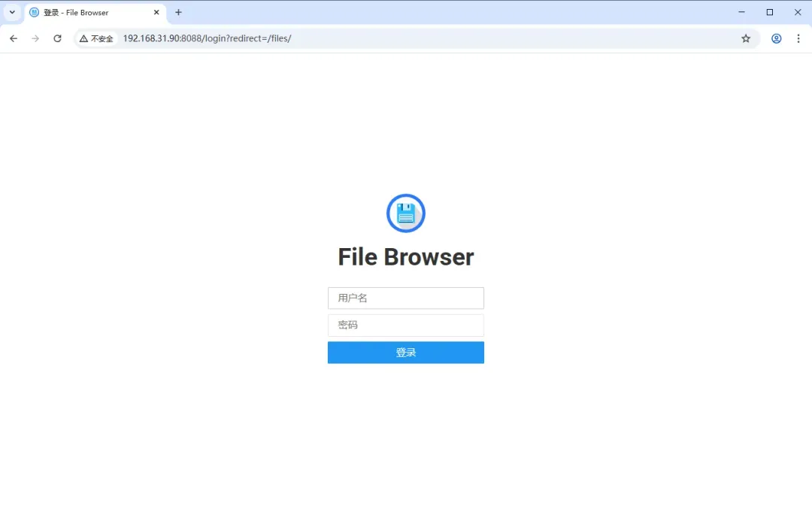Click the address bar URL
Screen dimensions: 812x509
(208, 38)
